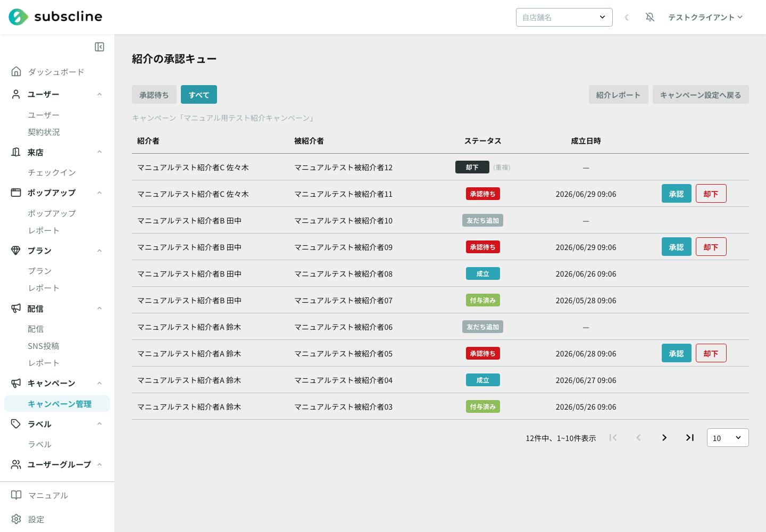Collapse the ポップアップ section chevron
Image resolution: width=766 pixels, height=532 pixels.
tap(99, 193)
